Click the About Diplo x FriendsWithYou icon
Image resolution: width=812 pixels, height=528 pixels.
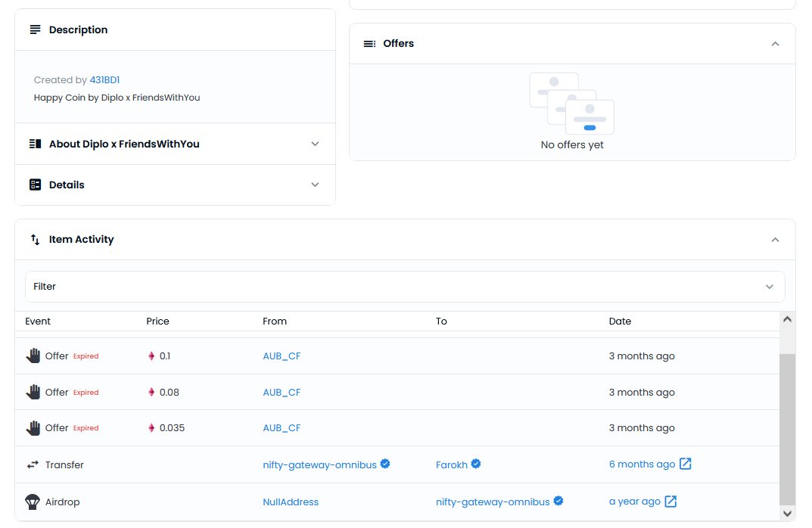(x=36, y=144)
